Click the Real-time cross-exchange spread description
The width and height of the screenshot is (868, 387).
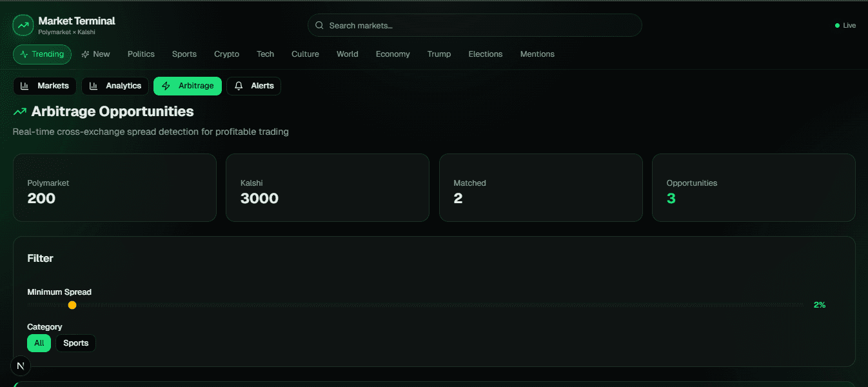click(151, 132)
